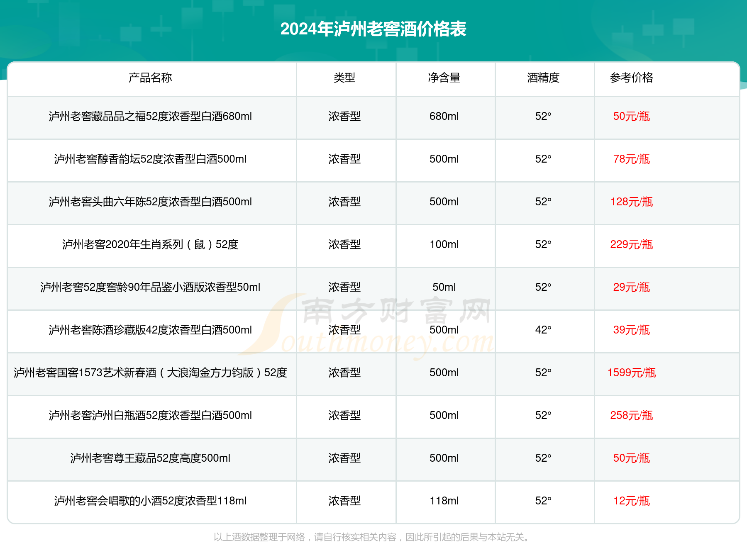Select the 酒精度 column header
747x560 pixels.
[x=543, y=78]
